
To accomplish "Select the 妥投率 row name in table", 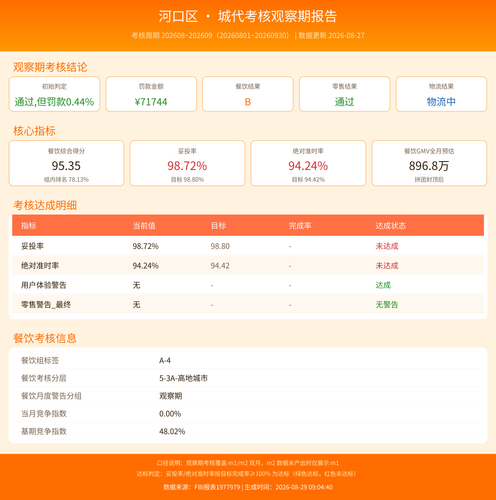I will [x=32, y=246].
